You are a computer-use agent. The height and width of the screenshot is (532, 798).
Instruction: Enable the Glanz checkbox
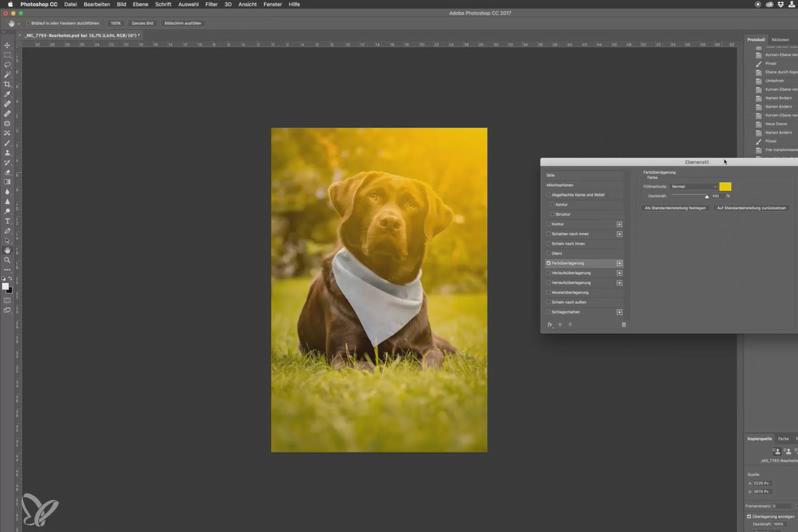pyautogui.click(x=549, y=253)
